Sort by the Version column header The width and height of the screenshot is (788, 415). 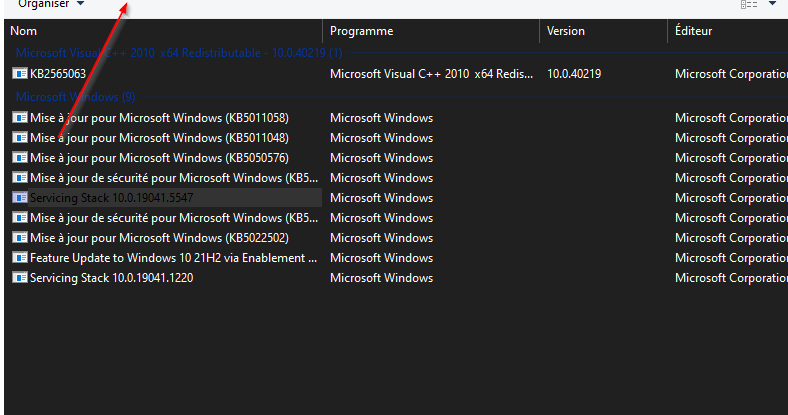coord(604,31)
